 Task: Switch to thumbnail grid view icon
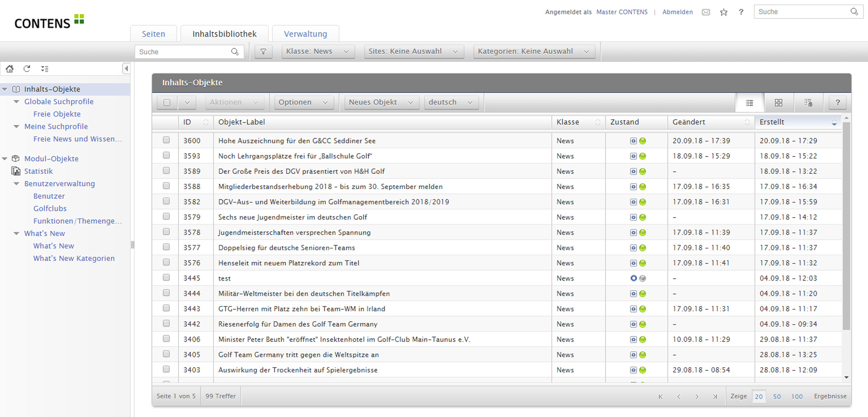(x=778, y=103)
